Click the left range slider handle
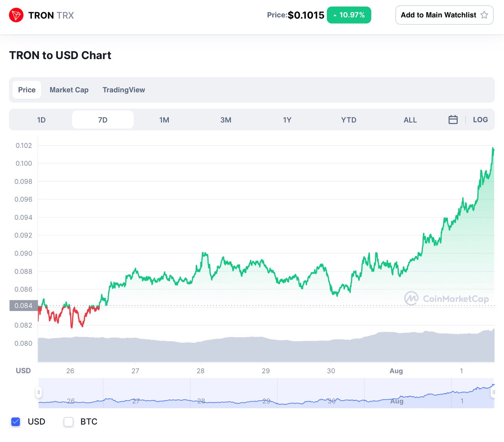This screenshot has width=504, height=442. coord(39,392)
